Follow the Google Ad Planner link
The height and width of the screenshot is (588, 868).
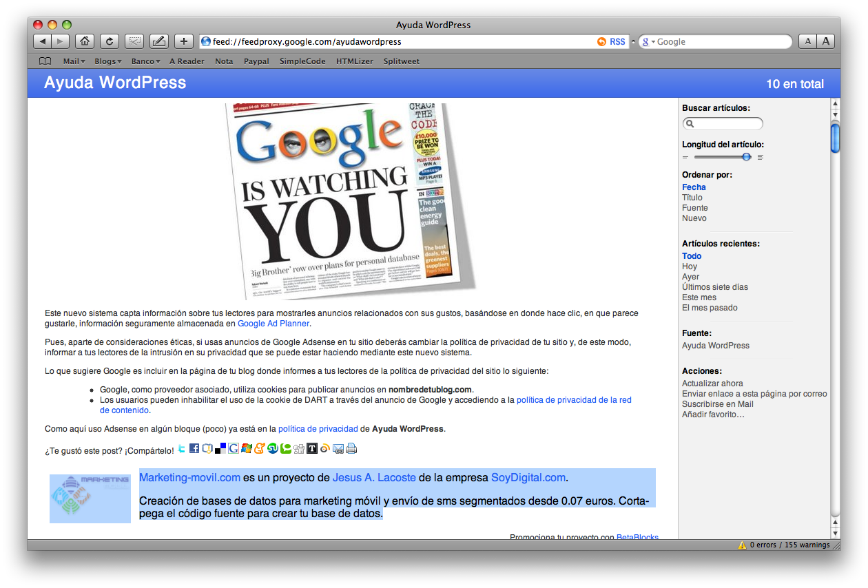[273, 324]
